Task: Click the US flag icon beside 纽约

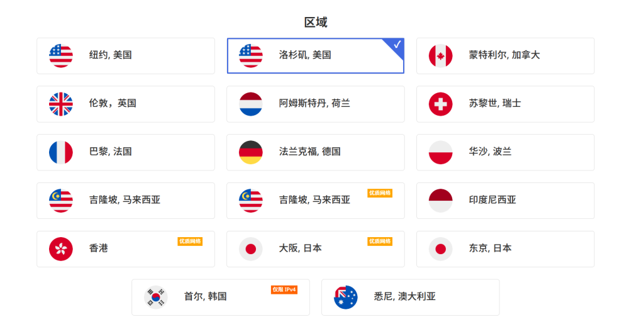Action: (x=61, y=55)
